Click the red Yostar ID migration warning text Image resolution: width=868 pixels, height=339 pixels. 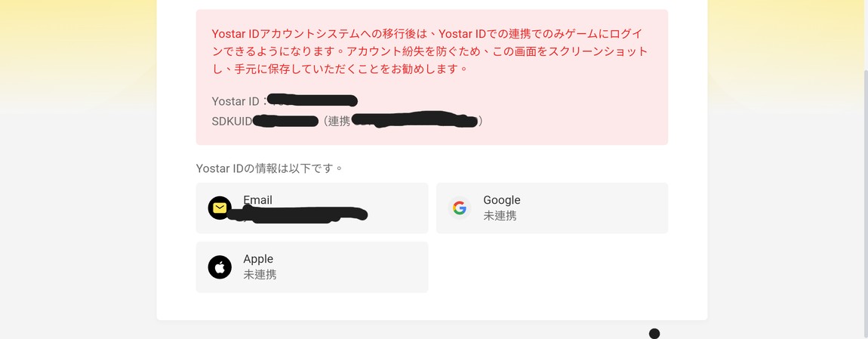tap(429, 51)
